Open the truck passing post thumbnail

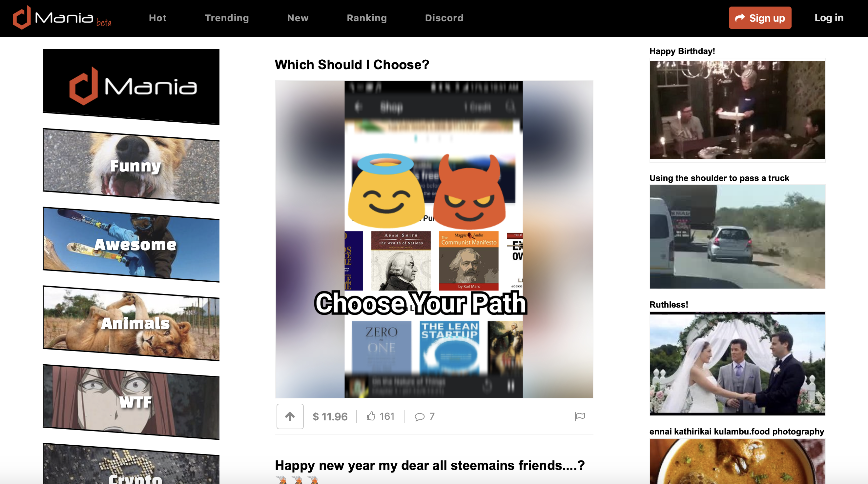click(x=737, y=236)
